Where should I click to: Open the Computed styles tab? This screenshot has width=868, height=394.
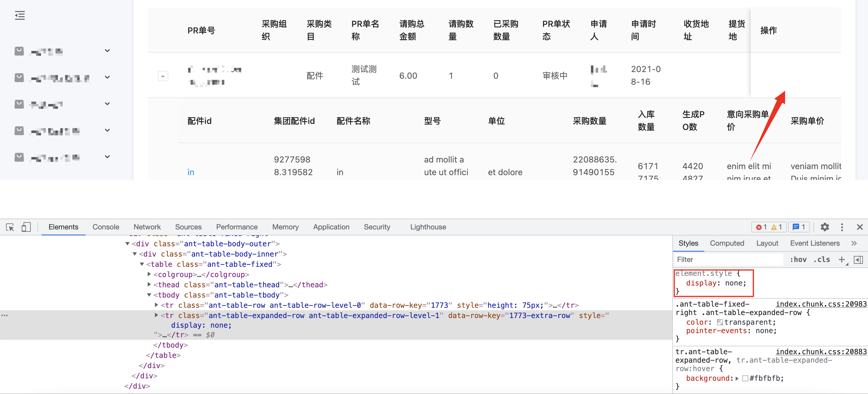[x=727, y=243]
